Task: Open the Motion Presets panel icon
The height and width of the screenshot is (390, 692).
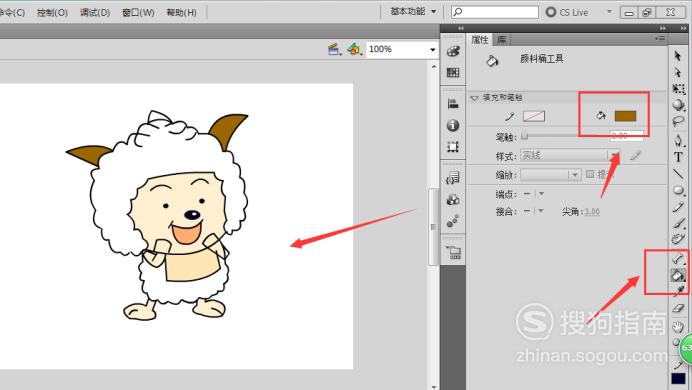Action: (453, 221)
